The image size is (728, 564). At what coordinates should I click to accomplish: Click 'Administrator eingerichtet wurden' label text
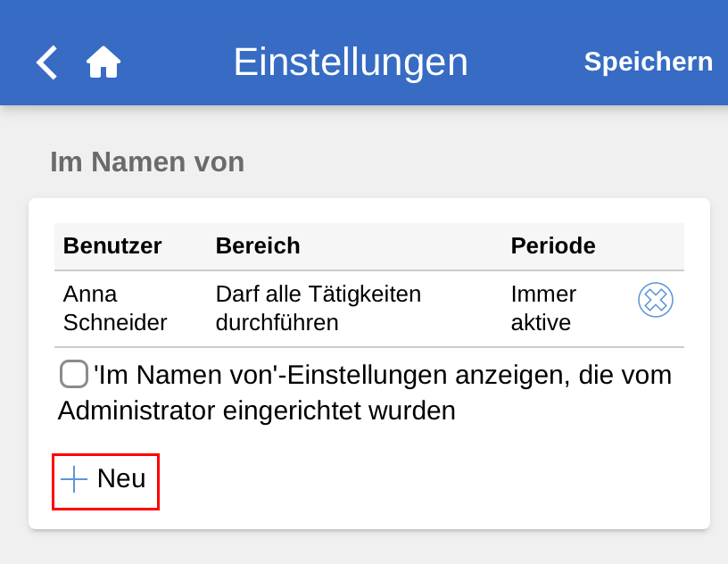pyautogui.click(x=257, y=411)
